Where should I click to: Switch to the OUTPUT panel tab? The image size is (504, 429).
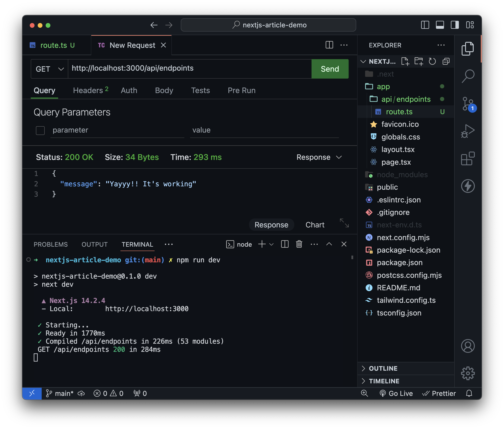pos(94,244)
